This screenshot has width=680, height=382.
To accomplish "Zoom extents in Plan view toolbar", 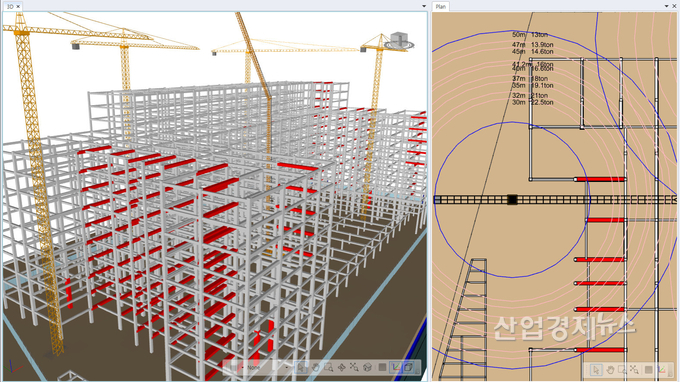I will (x=634, y=370).
